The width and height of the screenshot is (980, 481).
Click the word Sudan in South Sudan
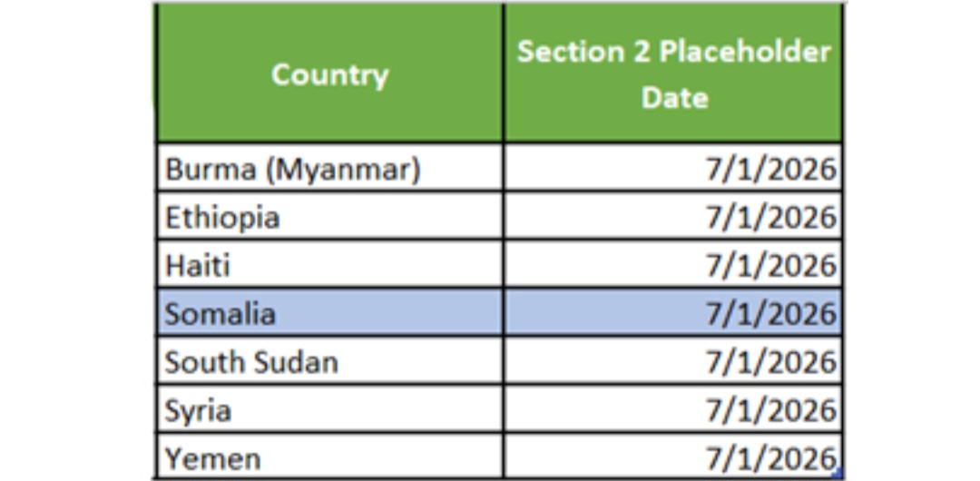[x=295, y=362]
